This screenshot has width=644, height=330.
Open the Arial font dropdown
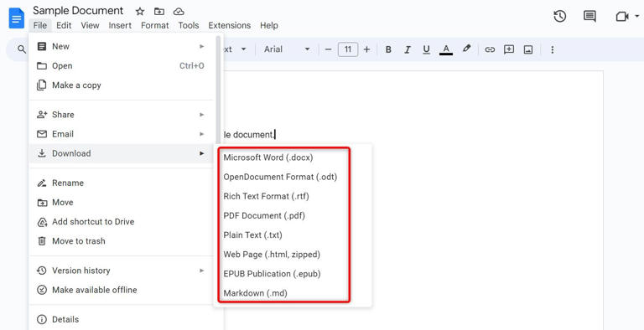pyautogui.click(x=287, y=49)
